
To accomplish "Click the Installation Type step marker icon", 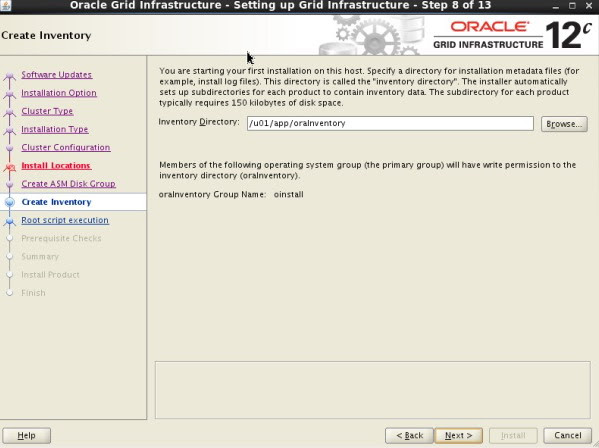I will 10,130.
